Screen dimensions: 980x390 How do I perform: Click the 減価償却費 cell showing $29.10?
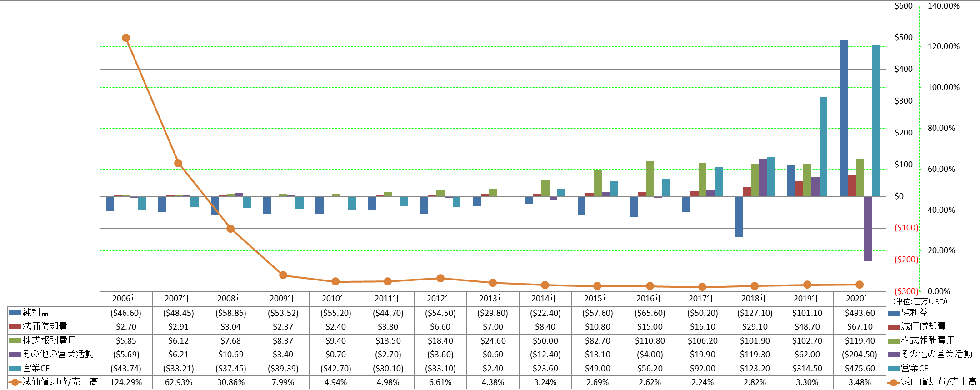click(755, 327)
